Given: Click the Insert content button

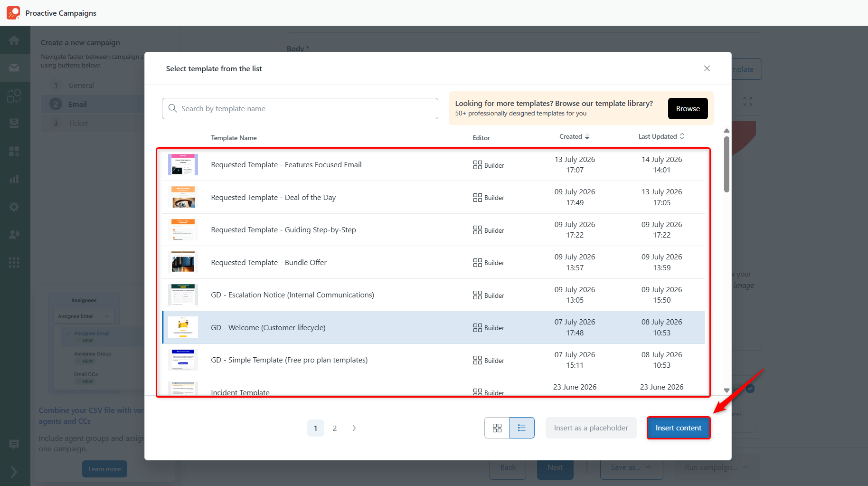Looking at the screenshot, I should coord(679,428).
